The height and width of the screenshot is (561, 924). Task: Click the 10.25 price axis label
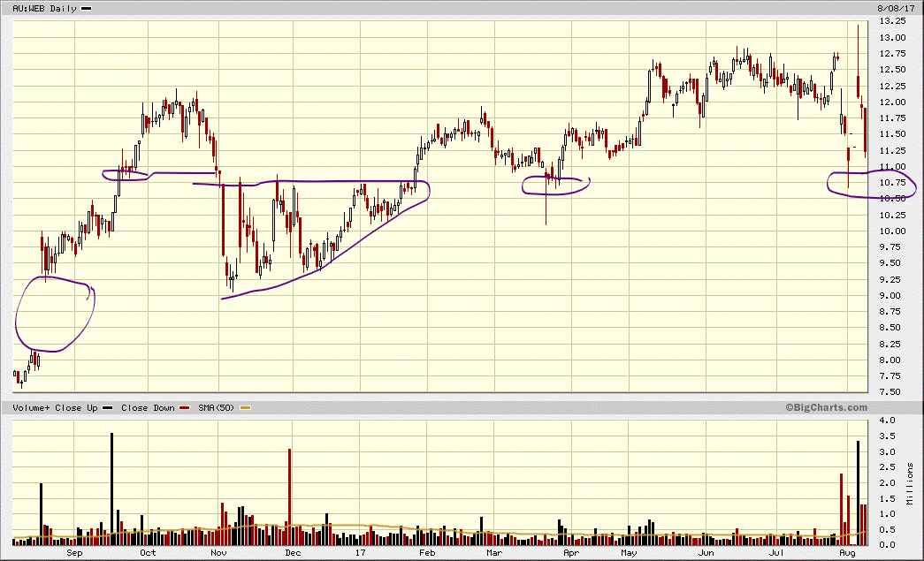[x=892, y=215]
